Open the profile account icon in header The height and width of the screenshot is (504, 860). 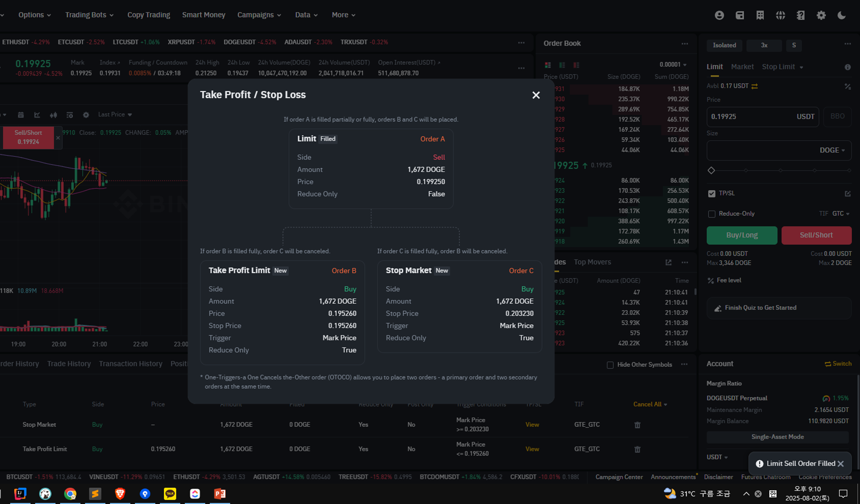point(719,15)
